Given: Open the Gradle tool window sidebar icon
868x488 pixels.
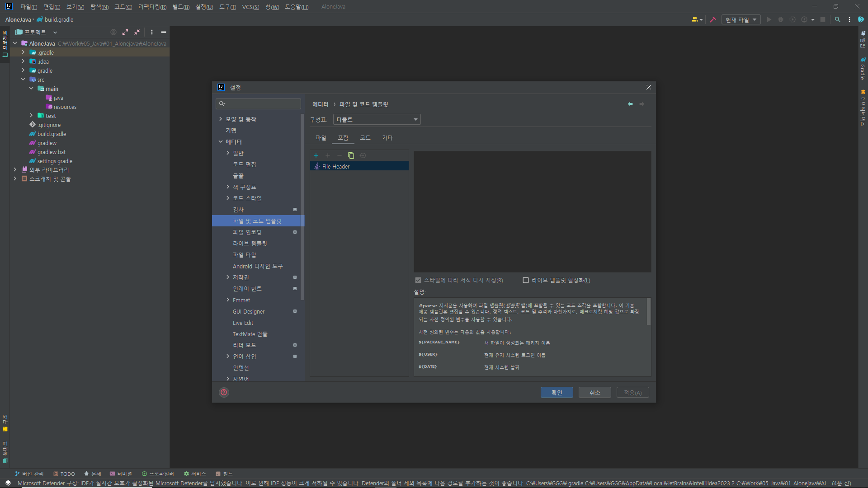Looking at the screenshot, I should pos(863,68).
